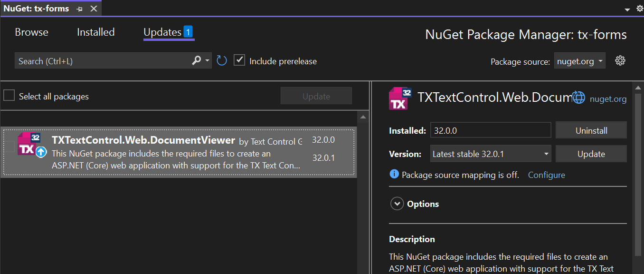Open search options dropdown arrow
The height and width of the screenshot is (274, 644).
tap(207, 61)
